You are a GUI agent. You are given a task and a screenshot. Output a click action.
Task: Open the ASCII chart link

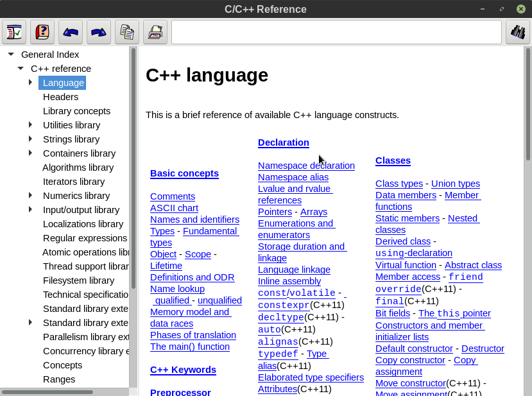[174, 208]
